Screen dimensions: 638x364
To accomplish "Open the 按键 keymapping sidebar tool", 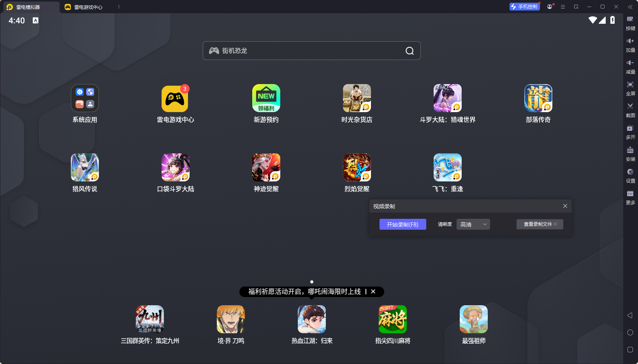I will (630, 23).
